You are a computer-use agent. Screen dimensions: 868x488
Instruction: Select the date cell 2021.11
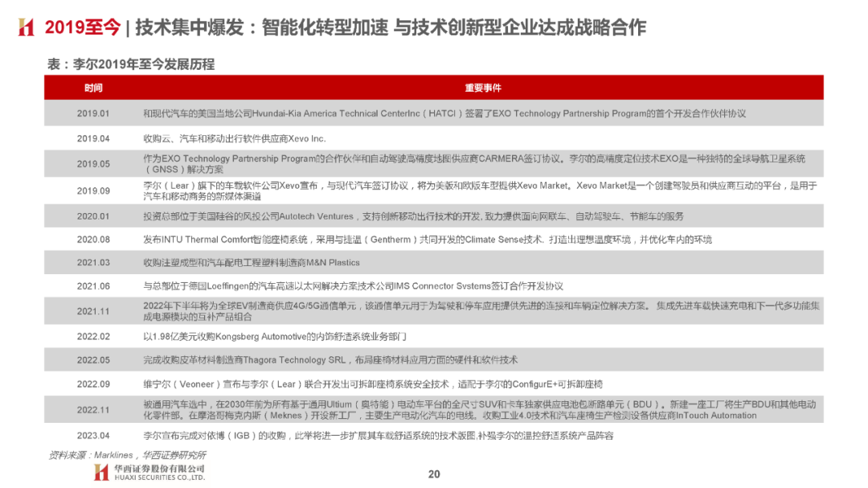93,311
